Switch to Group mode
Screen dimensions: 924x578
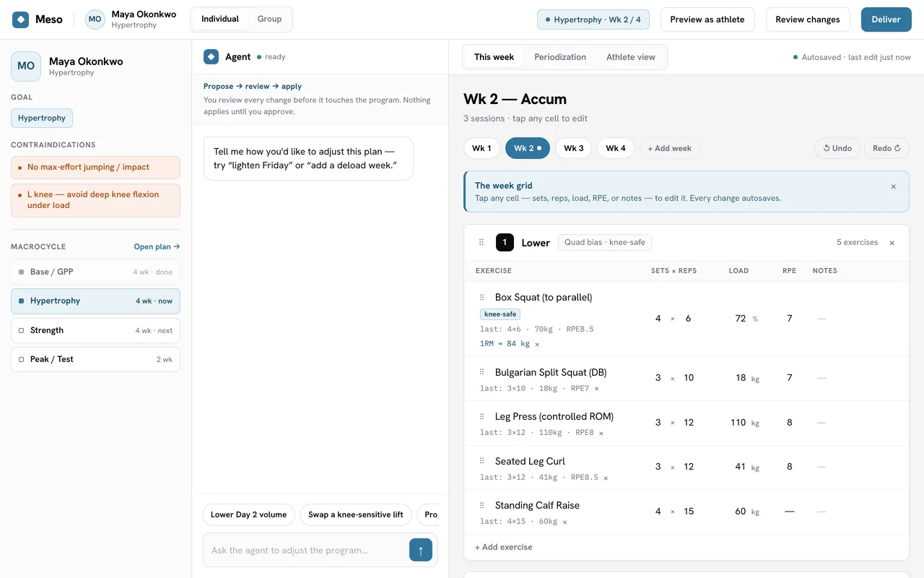coord(270,20)
